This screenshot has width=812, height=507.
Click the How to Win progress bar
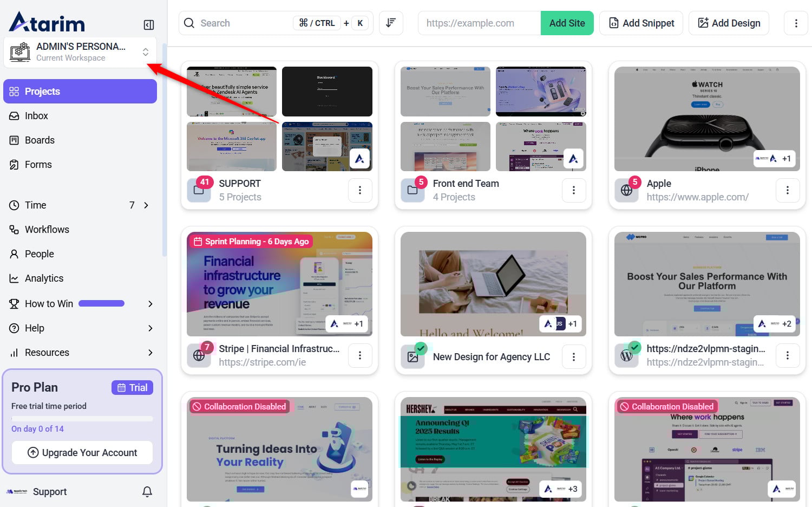[101, 304]
